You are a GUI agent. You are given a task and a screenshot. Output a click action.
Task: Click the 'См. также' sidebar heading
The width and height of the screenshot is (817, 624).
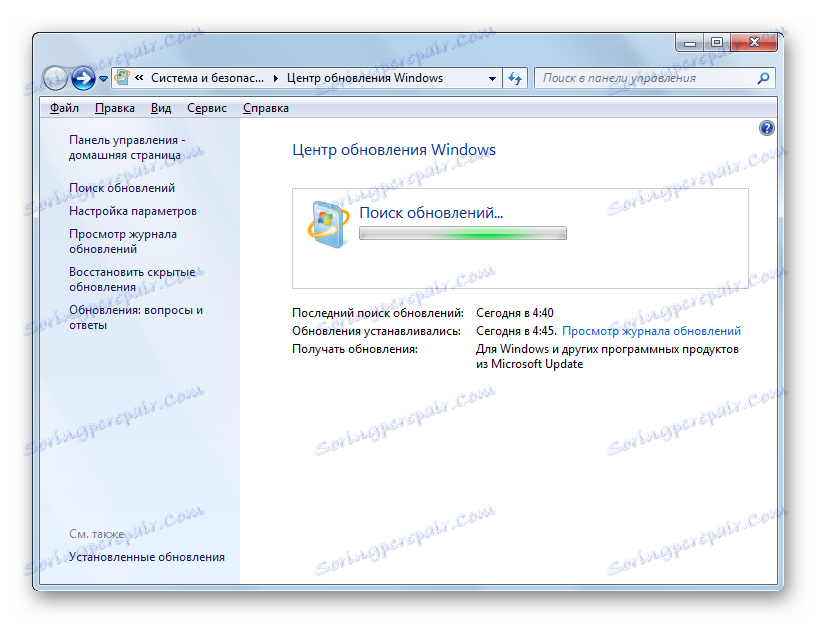tap(97, 534)
